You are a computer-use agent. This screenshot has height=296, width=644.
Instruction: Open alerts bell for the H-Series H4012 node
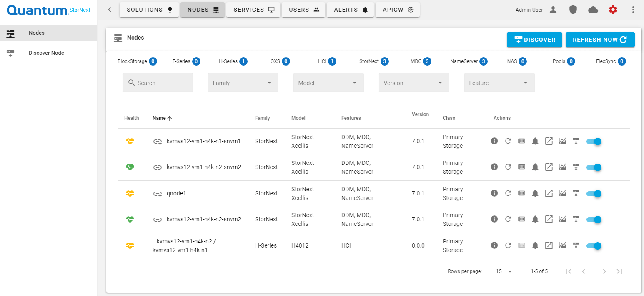pos(535,245)
